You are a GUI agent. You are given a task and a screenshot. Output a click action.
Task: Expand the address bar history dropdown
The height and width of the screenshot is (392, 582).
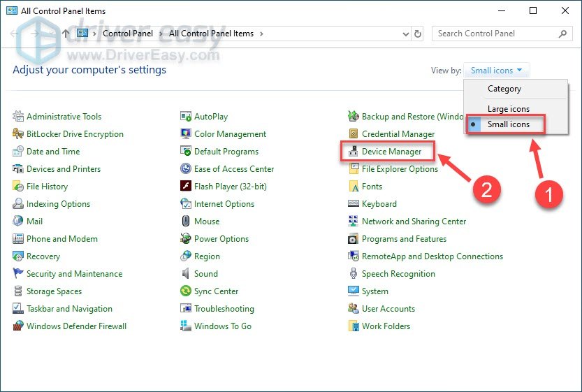click(x=406, y=34)
